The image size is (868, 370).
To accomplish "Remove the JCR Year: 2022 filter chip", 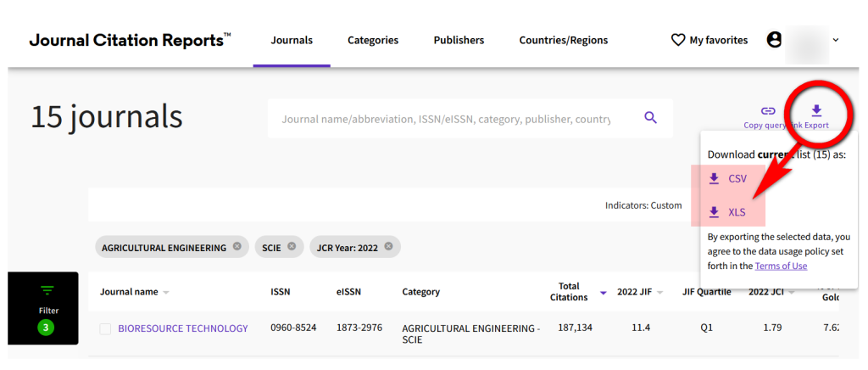I will [388, 246].
